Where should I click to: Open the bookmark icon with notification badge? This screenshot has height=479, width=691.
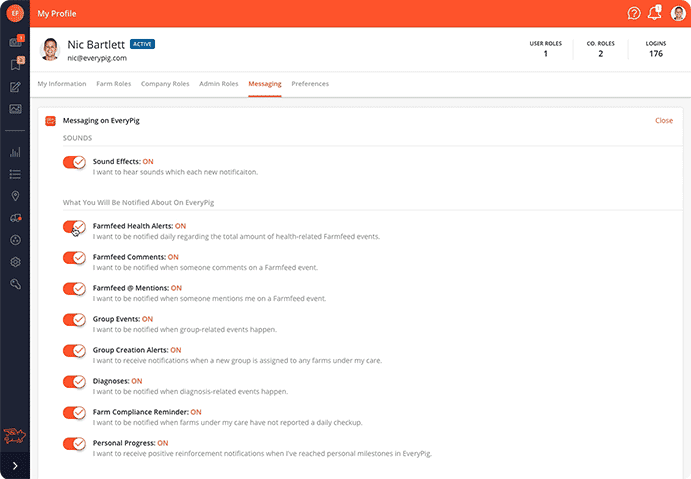16,64
